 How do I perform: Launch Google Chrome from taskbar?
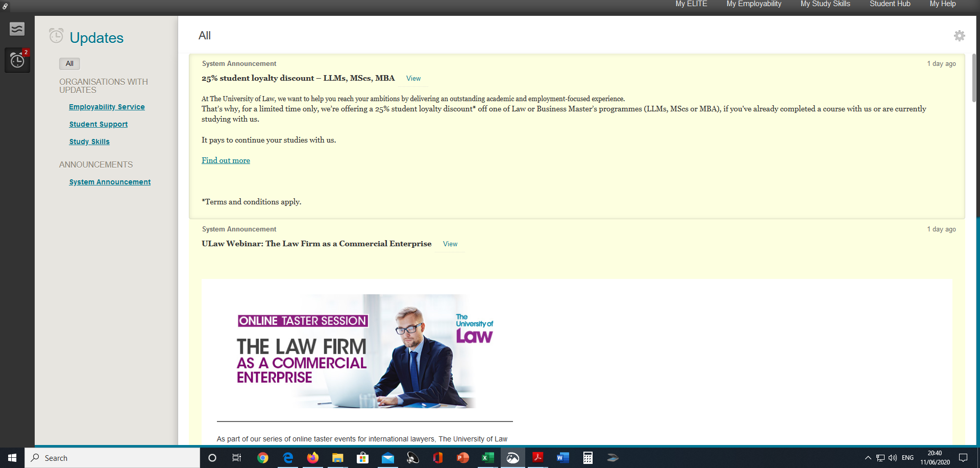click(263, 458)
